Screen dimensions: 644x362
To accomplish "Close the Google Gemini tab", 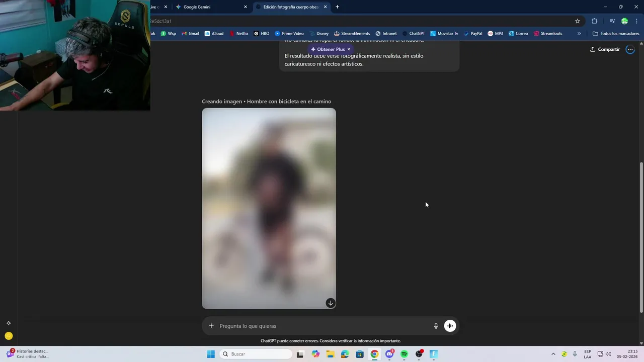I will 246,7.
